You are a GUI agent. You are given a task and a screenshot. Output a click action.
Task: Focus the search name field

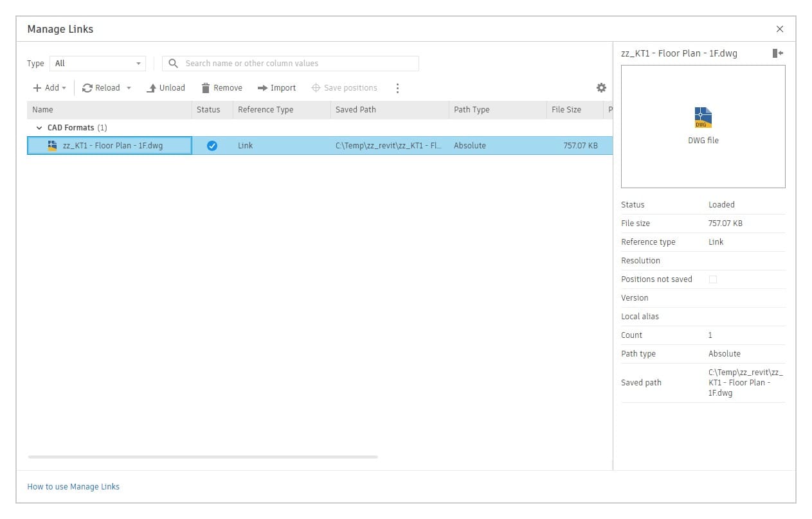pyautogui.click(x=291, y=64)
